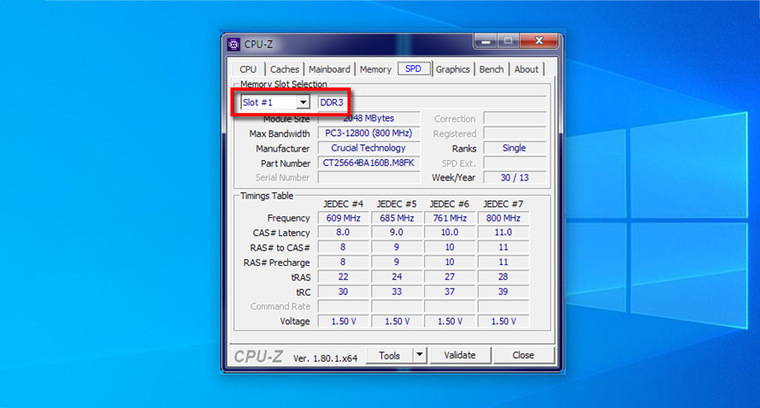The width and height of the screenshot is (760, 408).
Task: Click CAS# Latency value 11.0
Action: point(503,233)
